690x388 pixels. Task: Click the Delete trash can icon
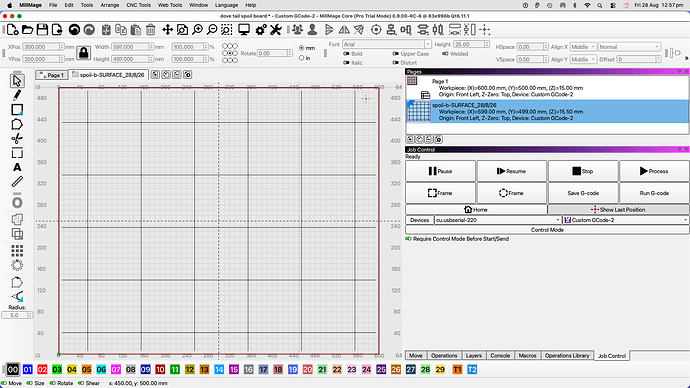click(150, 29)
